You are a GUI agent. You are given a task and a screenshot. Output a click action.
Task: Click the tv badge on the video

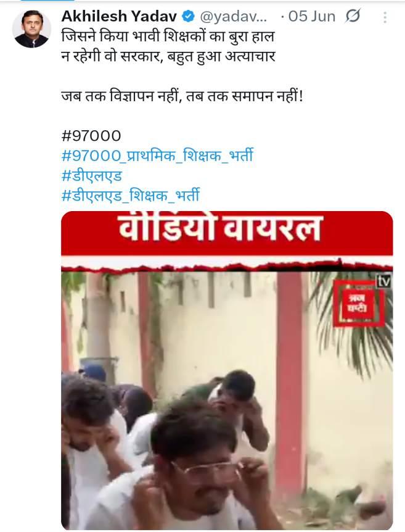click(383, 281)
